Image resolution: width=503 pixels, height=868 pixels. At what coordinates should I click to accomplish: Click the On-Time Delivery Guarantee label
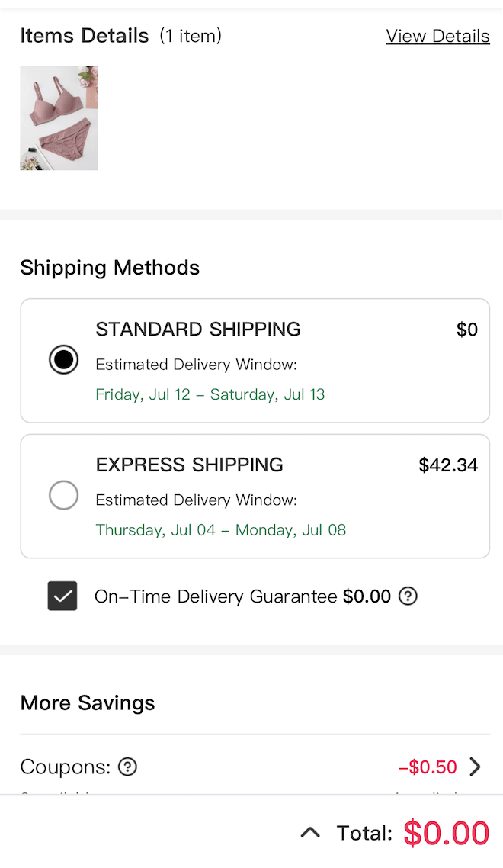216,596
